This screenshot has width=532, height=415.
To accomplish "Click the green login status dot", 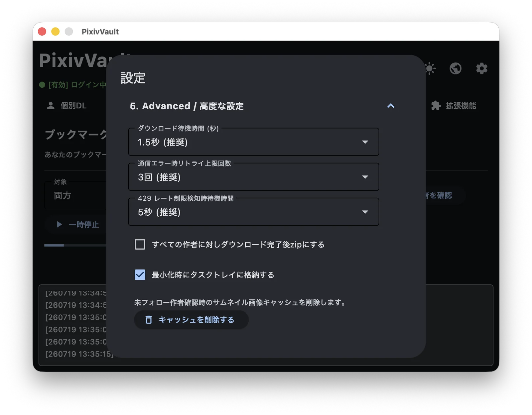I will (x=42, y=85).
